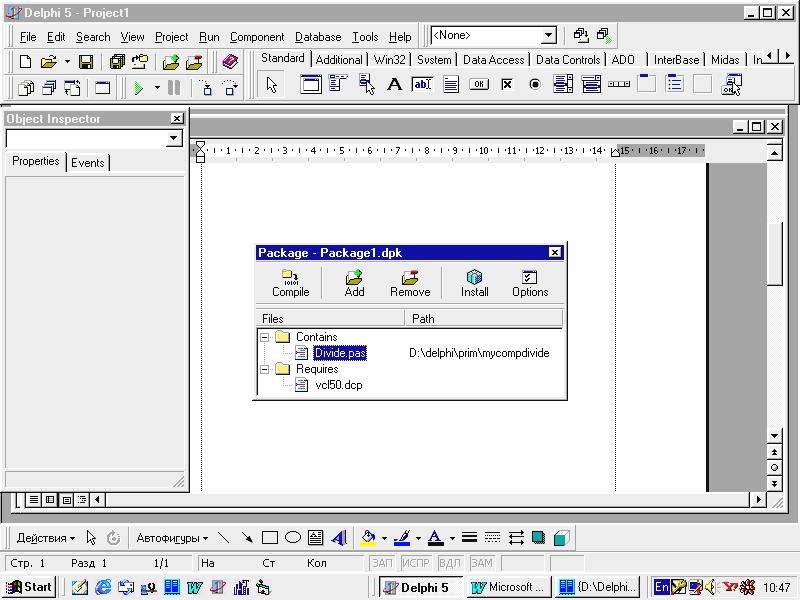Open the Component menu
Image resolution: width=800 pixels, height=600 pixels.
click(257, 37)
